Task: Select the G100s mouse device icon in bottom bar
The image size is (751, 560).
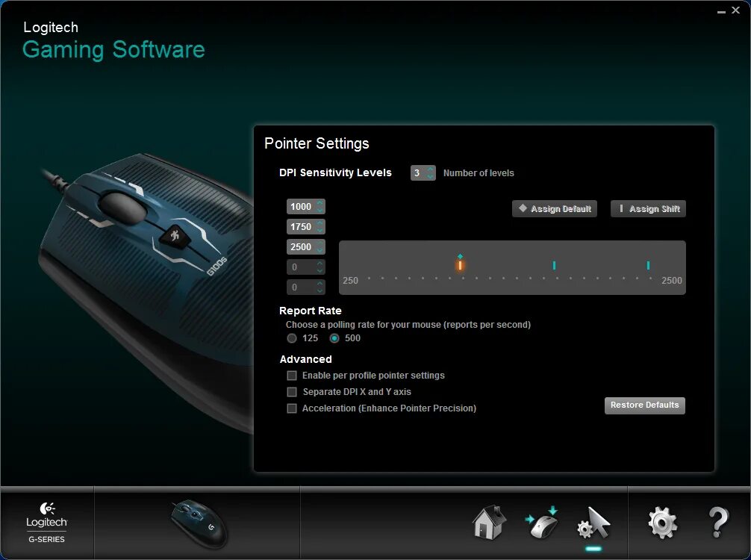Action: click(199, 525)
